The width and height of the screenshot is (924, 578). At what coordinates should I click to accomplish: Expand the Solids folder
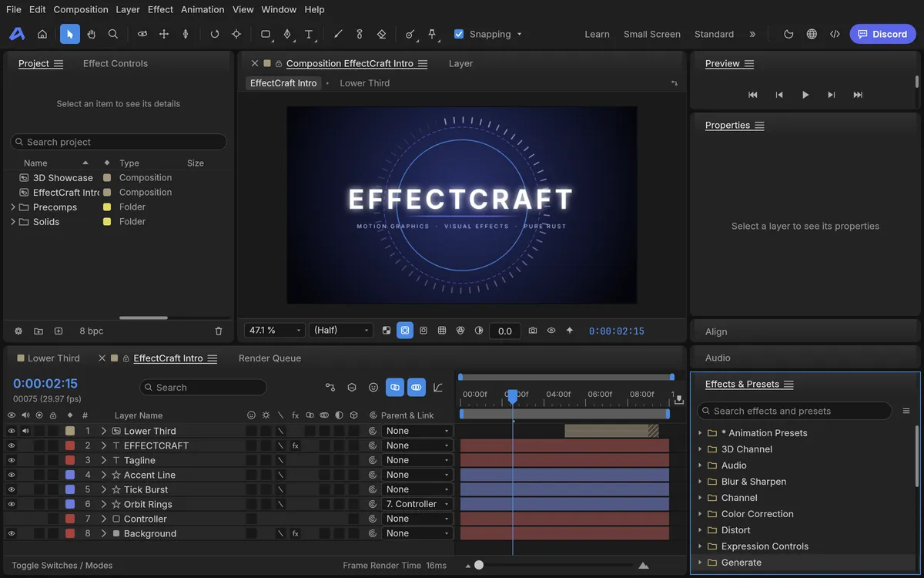point(13,222)
